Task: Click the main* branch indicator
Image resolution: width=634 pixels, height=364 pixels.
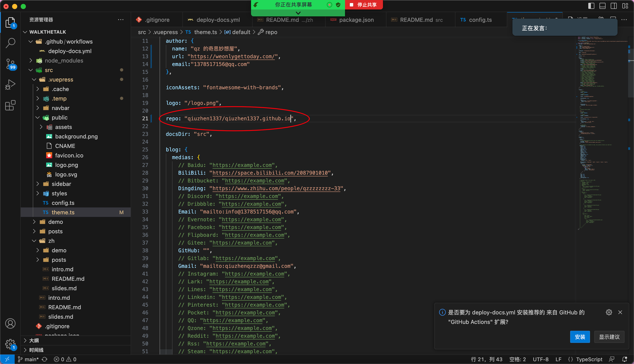Action: [28, 359]
